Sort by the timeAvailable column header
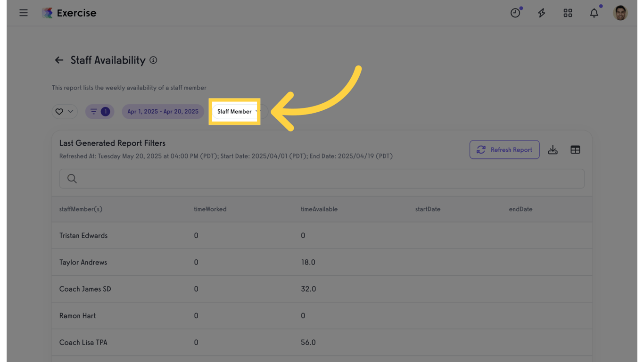Image resolution: width=644 pixels, height=362 pixels. coord(319,209)
